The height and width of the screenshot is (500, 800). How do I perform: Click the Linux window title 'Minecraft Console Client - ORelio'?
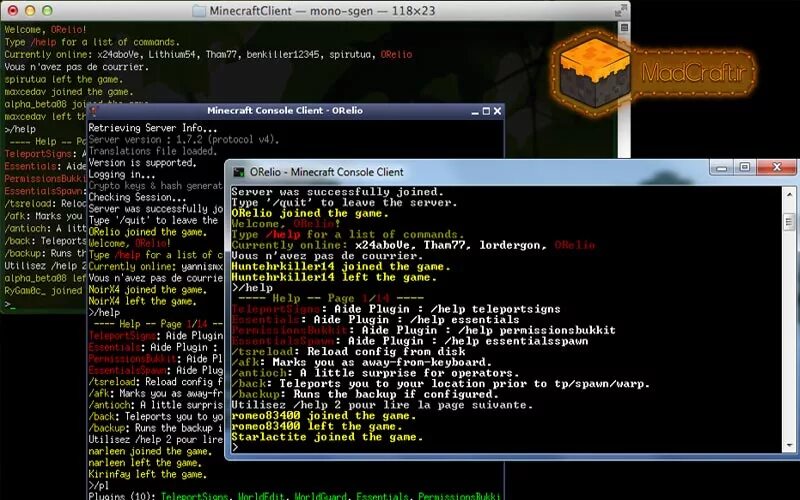(285, 110)
